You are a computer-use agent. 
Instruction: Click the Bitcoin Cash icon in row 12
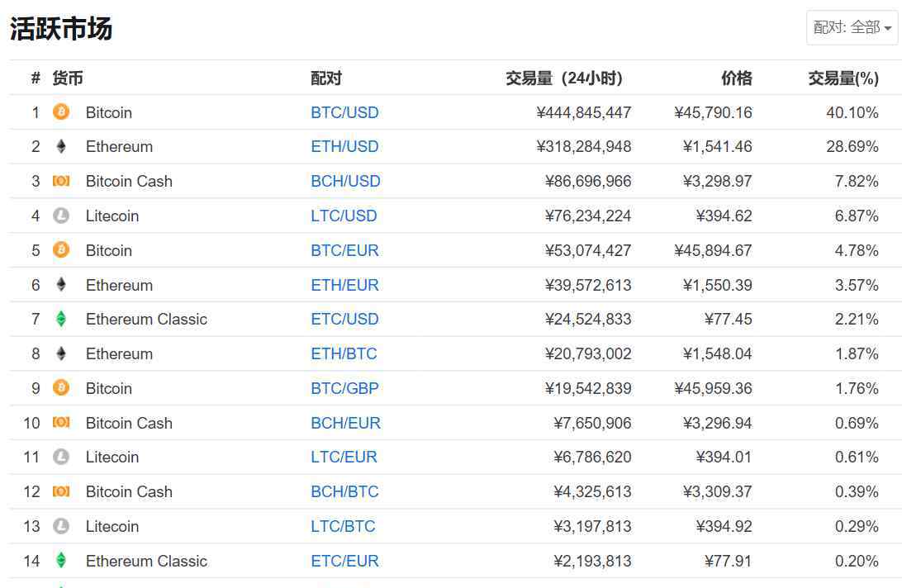coord(61,491)
